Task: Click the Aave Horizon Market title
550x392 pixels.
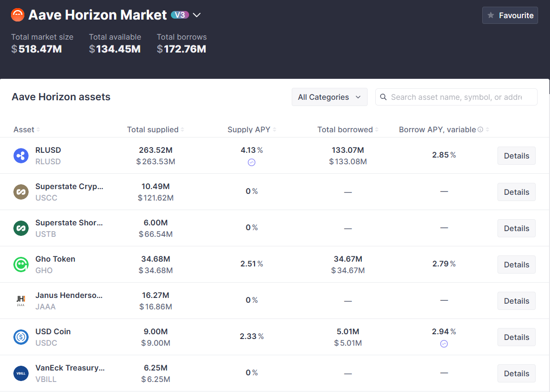Action: click(x=97, y=15)
